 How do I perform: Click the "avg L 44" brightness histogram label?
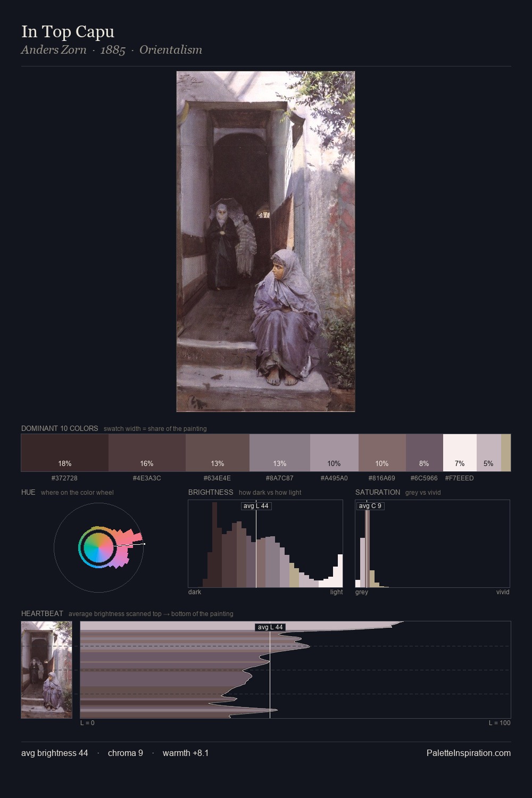tap(256, 506)
